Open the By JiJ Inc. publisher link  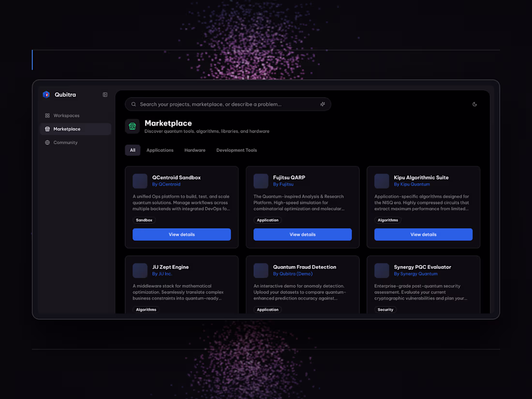162,274
